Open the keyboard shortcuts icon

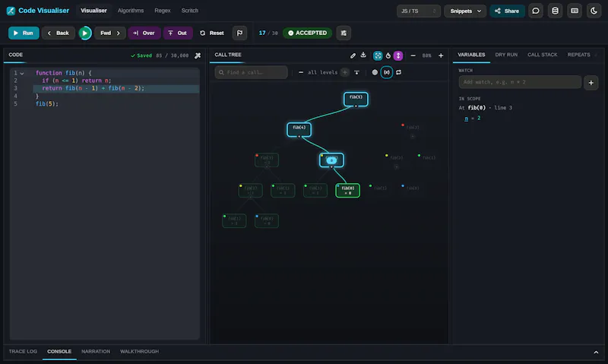point(575,11)
